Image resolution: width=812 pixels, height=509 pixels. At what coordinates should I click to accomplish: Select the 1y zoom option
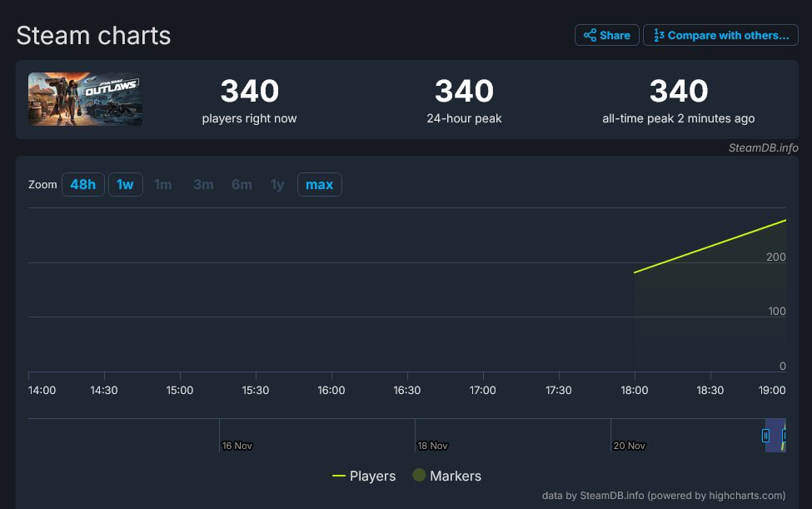coord(277,184)
